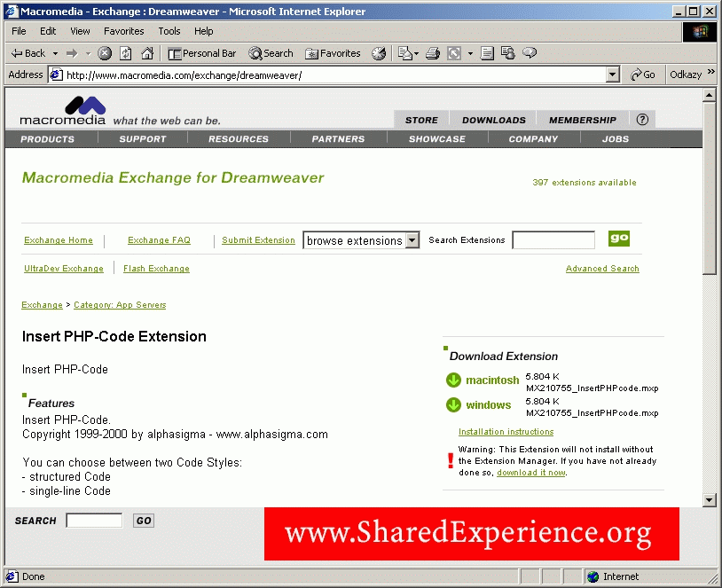Follow the Exchange Home link
The height and width of the screenshot is (588, 722).
[x=59, y=240]
